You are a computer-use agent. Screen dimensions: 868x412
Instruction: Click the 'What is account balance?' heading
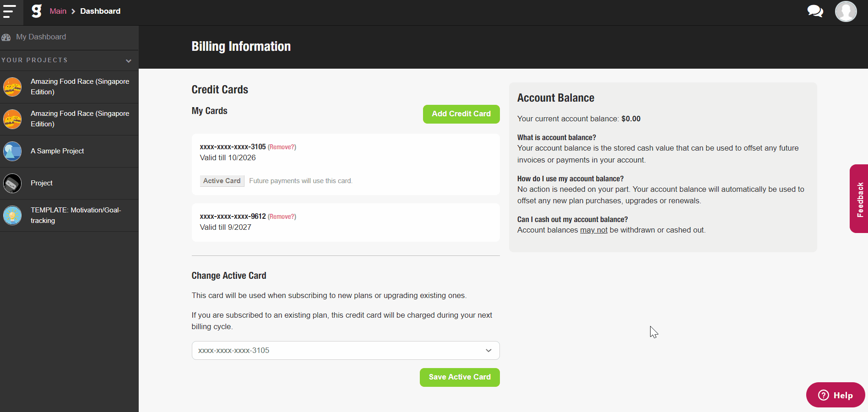click(557, 137)
